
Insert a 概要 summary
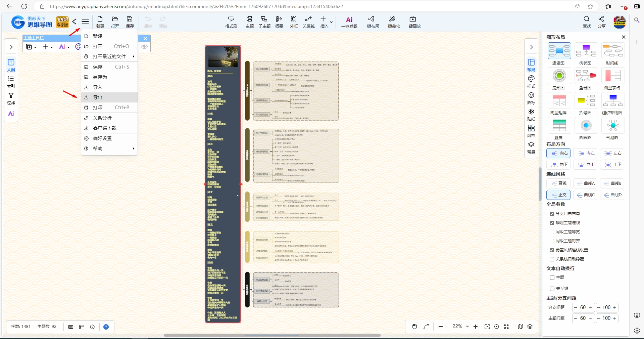279,22
